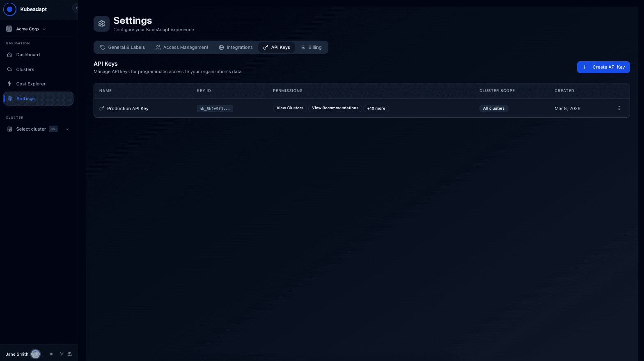Open the Production API Key actions menu
Viewport: 644px width, 361px height.
click(x=619, y=108)
